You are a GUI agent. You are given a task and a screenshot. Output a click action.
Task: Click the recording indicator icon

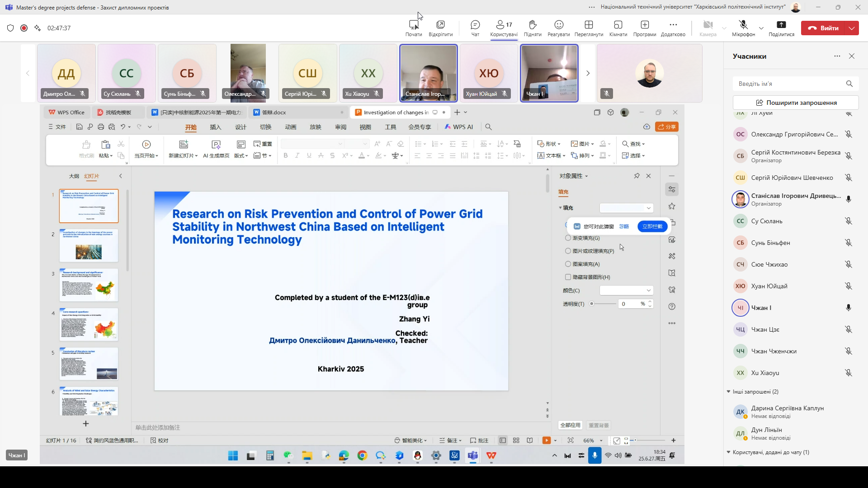24,28
